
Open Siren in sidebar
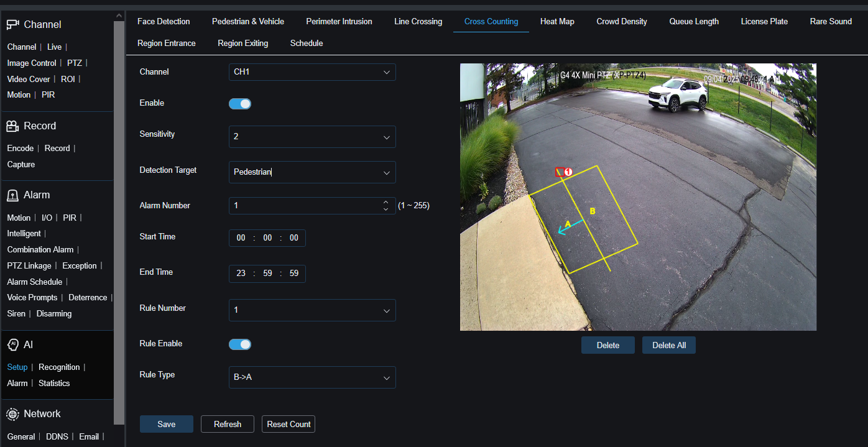(x=16, y=314)
